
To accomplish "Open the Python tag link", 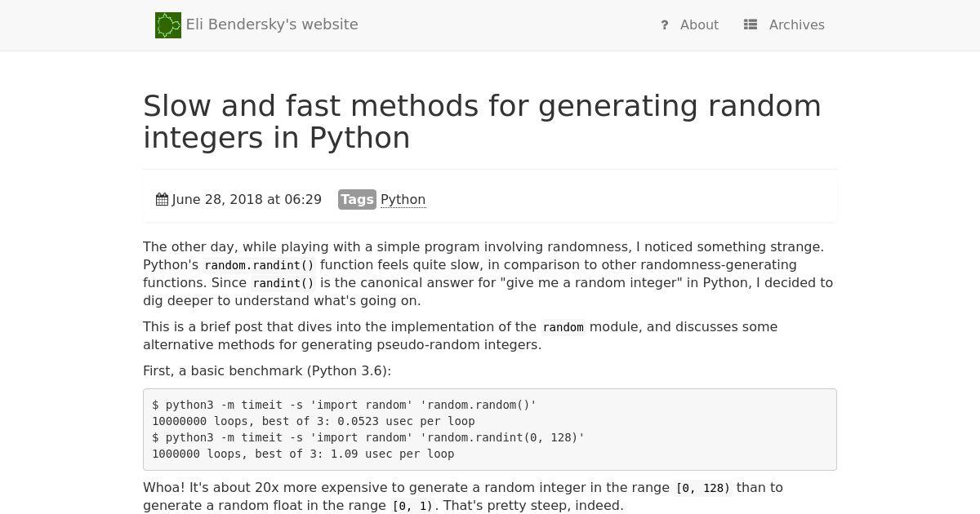I will coord(403,200).
